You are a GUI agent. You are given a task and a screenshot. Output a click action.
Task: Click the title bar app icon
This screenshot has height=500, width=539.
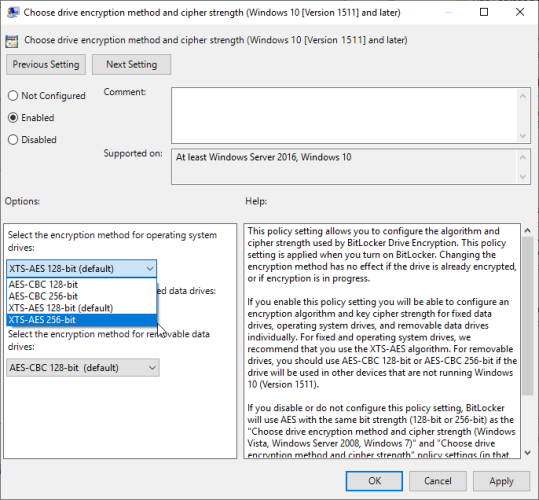point(13,13)
